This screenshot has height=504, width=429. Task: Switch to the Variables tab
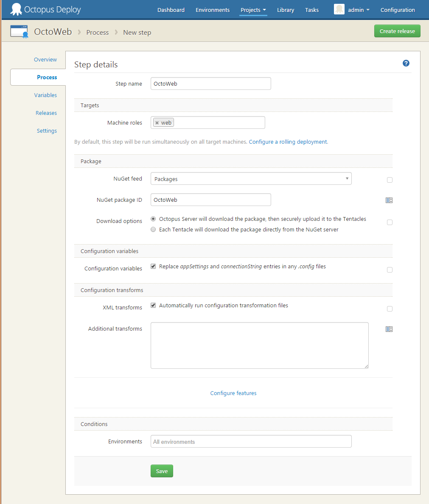coord(45,95)
